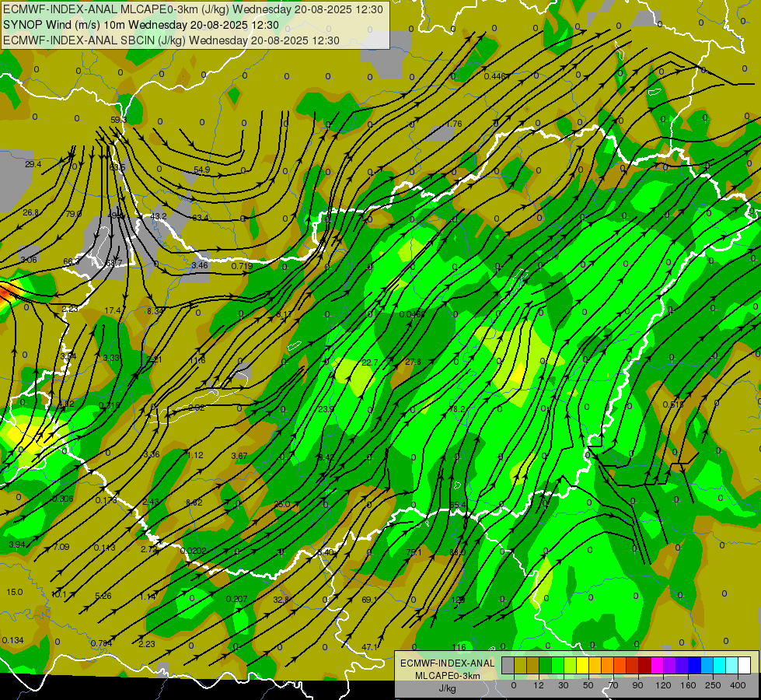The height and width of the screenshot is (700, 761).
Task: Click the SYNOP Wind 10m header line
Action: click(141, 25)
